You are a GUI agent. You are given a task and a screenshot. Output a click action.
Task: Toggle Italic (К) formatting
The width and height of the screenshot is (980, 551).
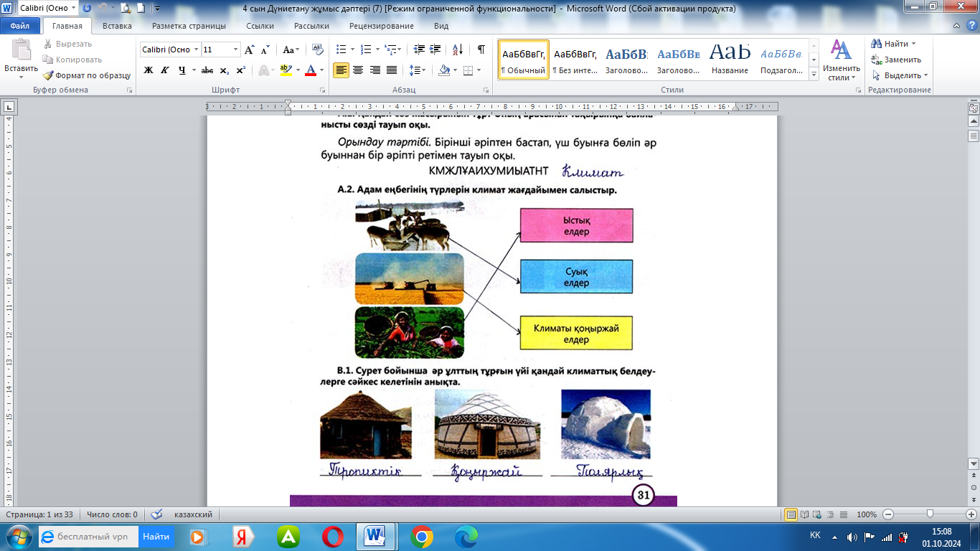pyautogui.click(x=164, y=70)
